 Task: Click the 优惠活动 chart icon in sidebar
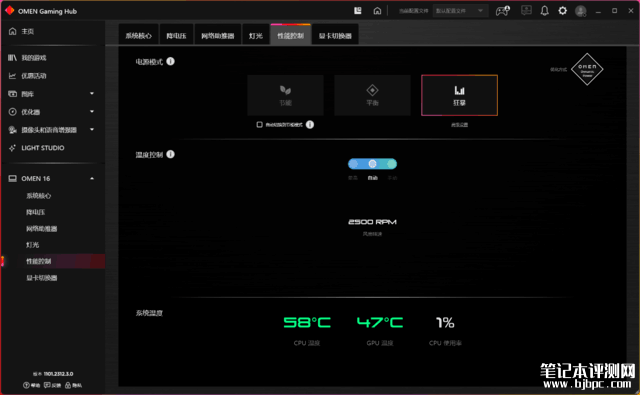pos(12,76)
